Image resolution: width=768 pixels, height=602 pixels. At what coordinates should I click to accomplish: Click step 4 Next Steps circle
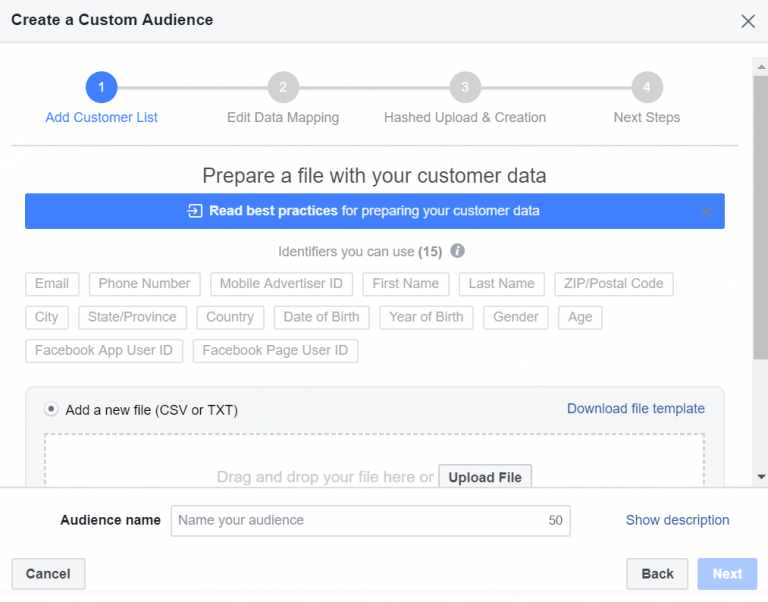pos(647,87)
